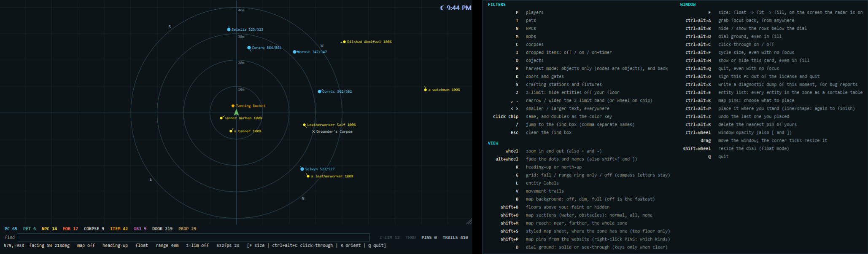Click the Z-LIM 12 chip

pyautogui.click(x=389, y=238)
